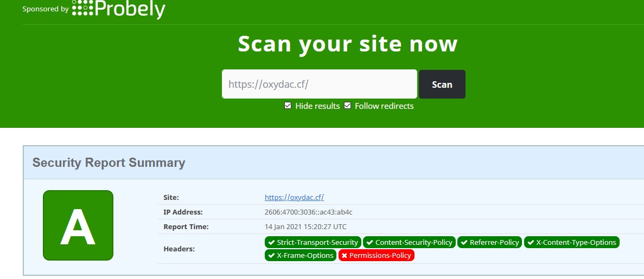This screenshot has width=644, height=279.
Task: Select the X-Frame-Options header badge
Action: [300, 255]
